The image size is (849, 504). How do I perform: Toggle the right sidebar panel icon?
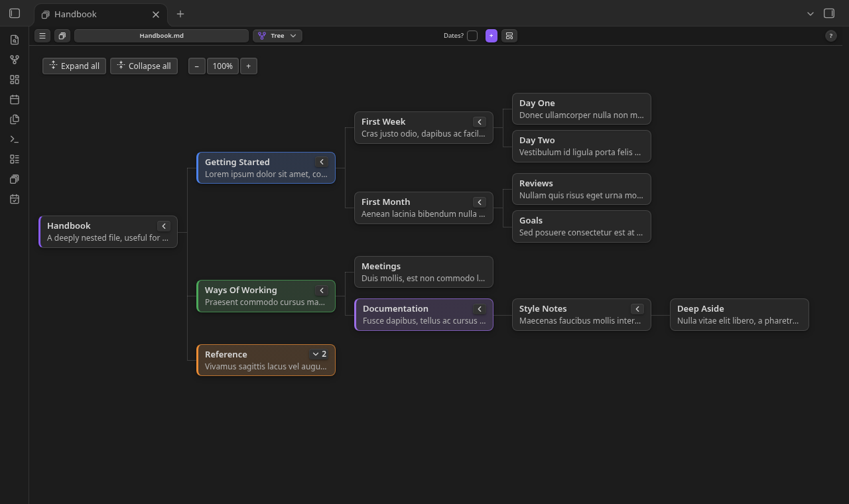tap(829, 13)
